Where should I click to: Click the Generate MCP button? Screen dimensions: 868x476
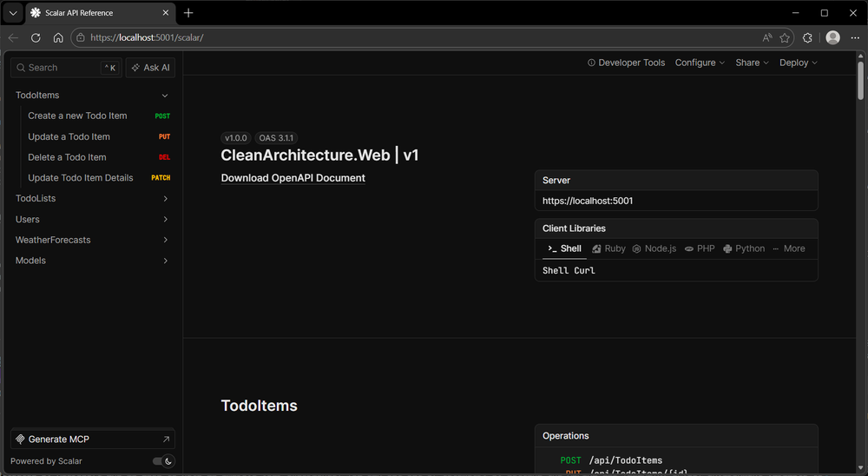click(x=93, y=440)
